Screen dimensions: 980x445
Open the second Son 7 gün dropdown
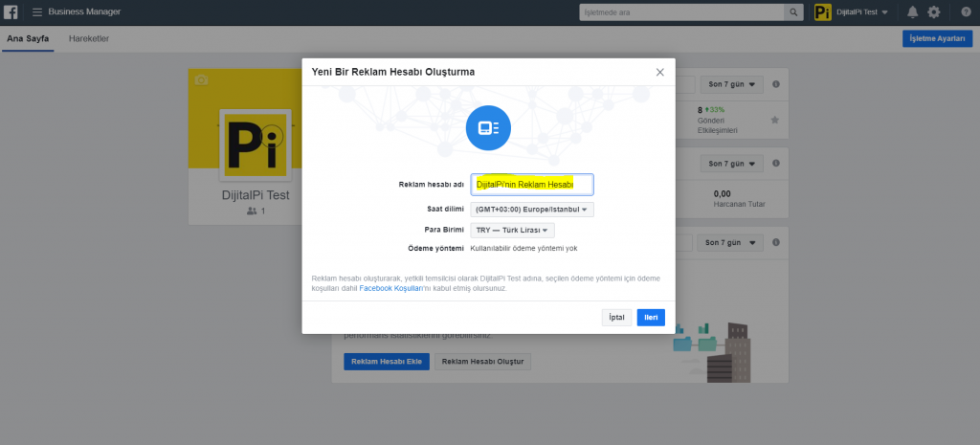pos(732,164)
